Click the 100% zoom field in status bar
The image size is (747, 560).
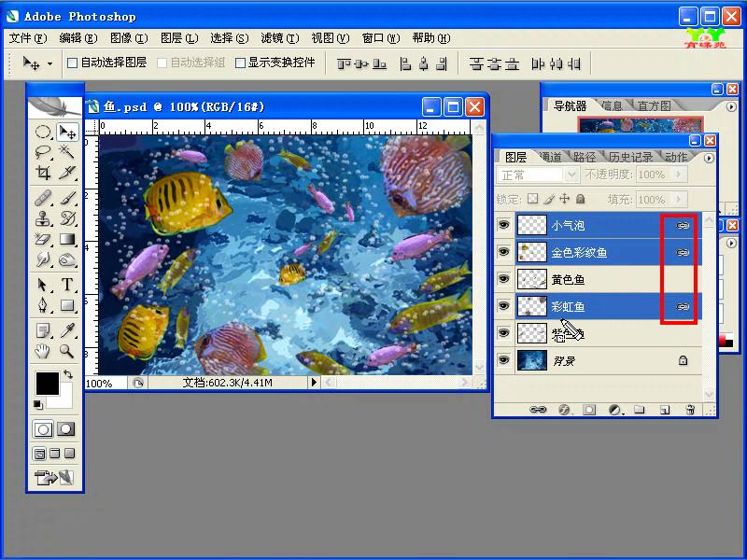106,383
